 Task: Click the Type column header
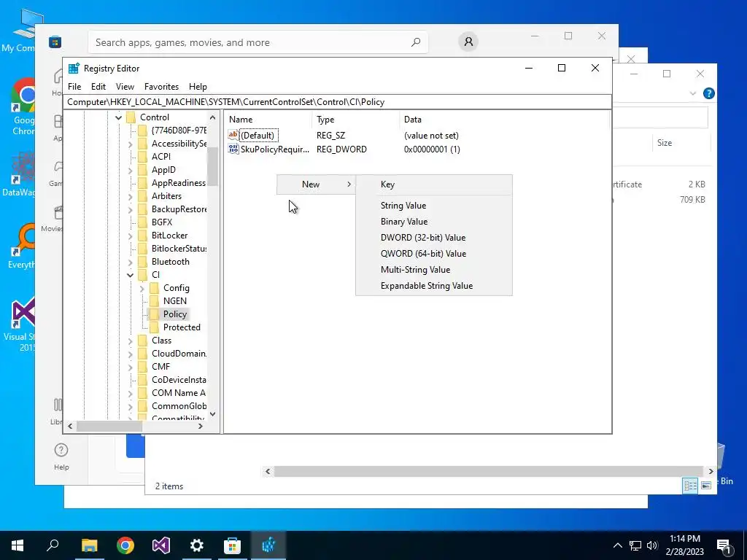[x=356, y=120]
